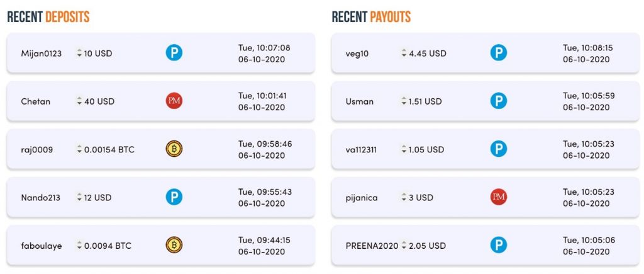Click sort arrows beside 0.00154 BTC amount
The width and height of the screenshot is (644, 274).
(x=79, y=149)
